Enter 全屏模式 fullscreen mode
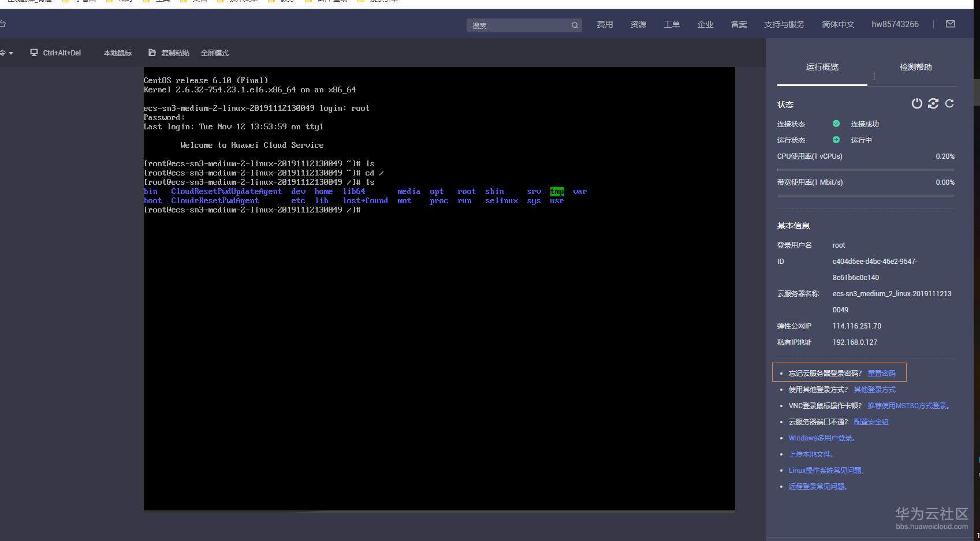980x541 pixels. [x=214, y=53]
